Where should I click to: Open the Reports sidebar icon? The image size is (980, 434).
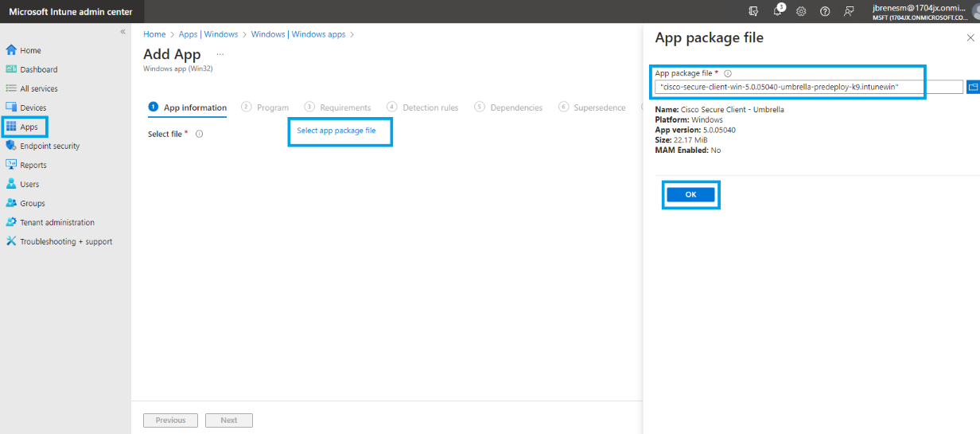pyautogui.click(x=11, y=165)
